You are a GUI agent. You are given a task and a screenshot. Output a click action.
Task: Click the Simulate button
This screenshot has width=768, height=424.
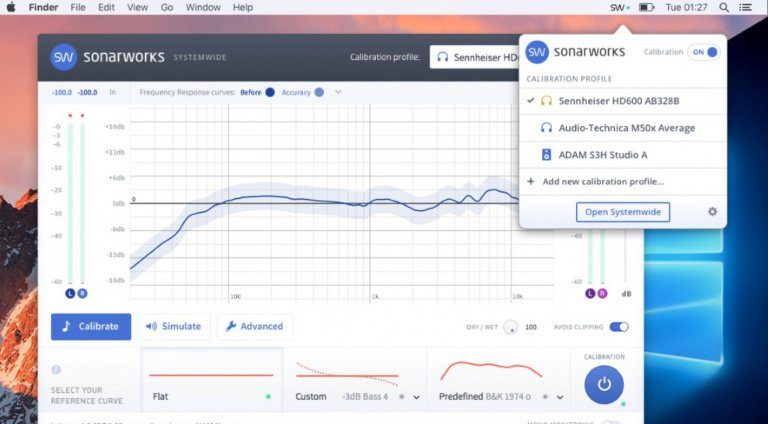[174, 327]
